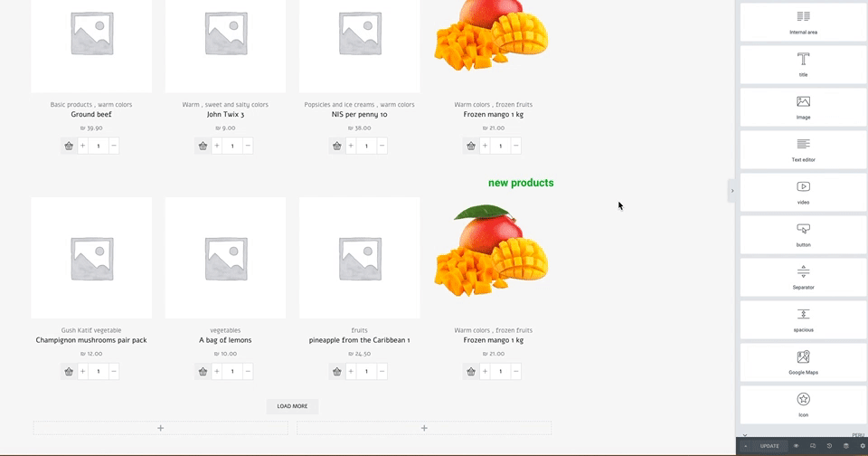Choose the Separator widget

[803, 277]
